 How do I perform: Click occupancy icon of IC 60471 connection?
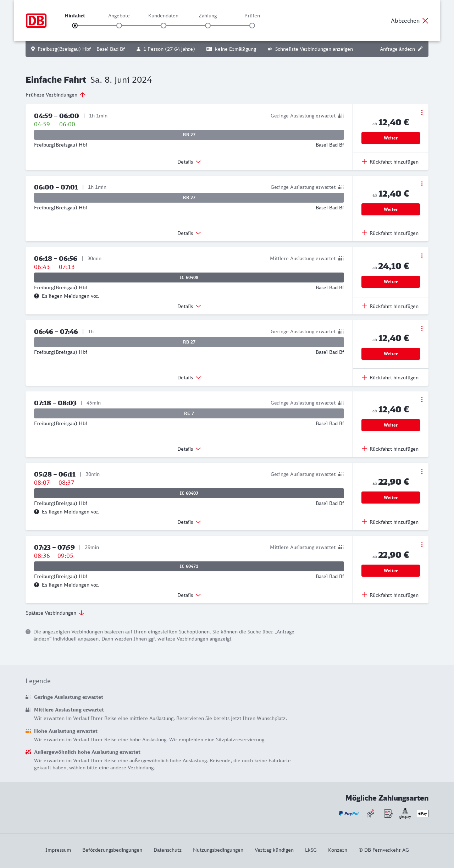341,547
